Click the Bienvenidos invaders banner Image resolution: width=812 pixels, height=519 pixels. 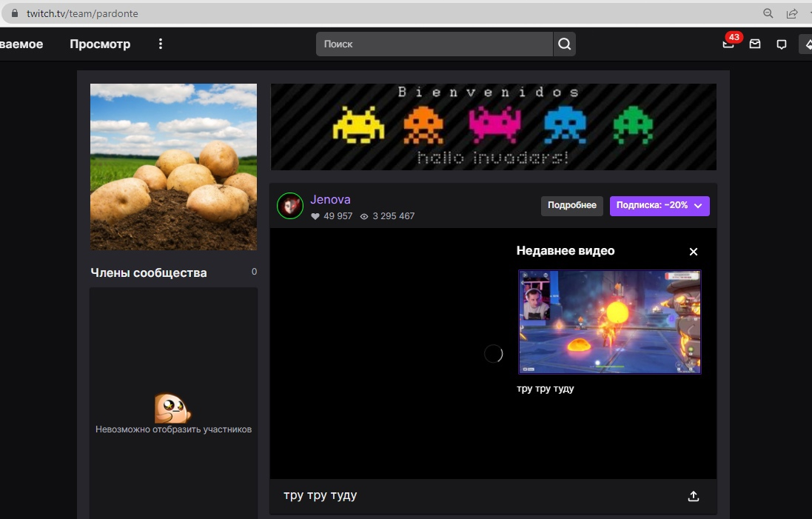tap(494, 127)
